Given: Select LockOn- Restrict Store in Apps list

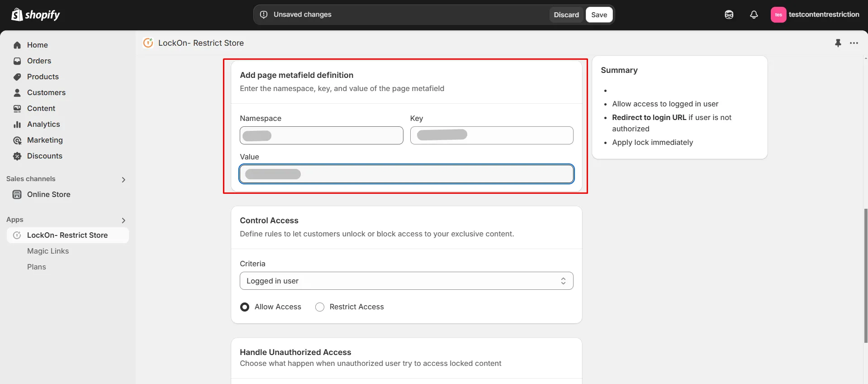Looking at the screenshot, I should pyautogui.click(x=68, y=235).
